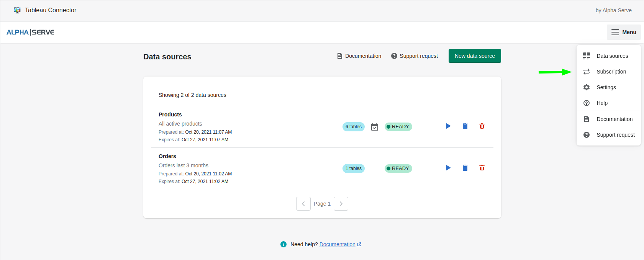Open the Documentation link in footer

(x=337, y=244)
